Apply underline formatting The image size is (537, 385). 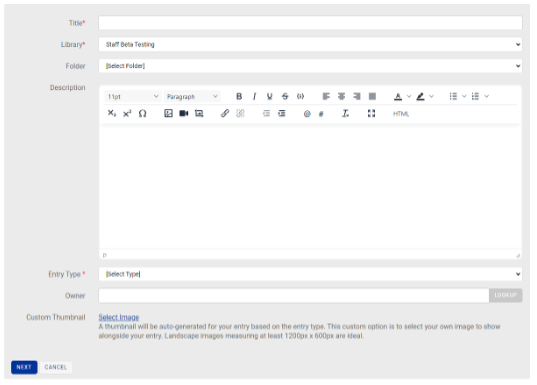click(x=270, y=97)
